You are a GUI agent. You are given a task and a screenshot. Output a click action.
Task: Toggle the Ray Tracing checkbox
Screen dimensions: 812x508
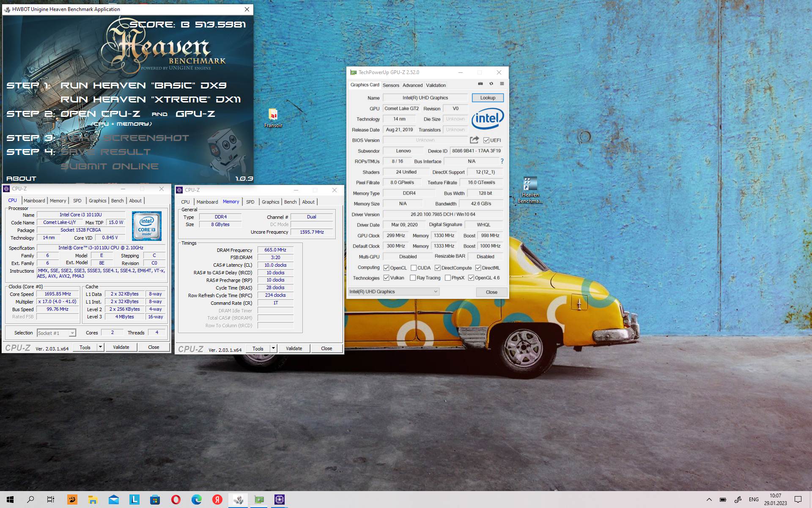pos(413,278)
